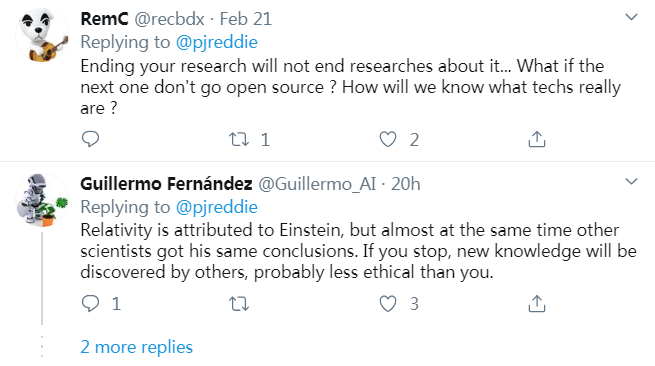Visit @Guillermo_AI handle

pos(317,184)
